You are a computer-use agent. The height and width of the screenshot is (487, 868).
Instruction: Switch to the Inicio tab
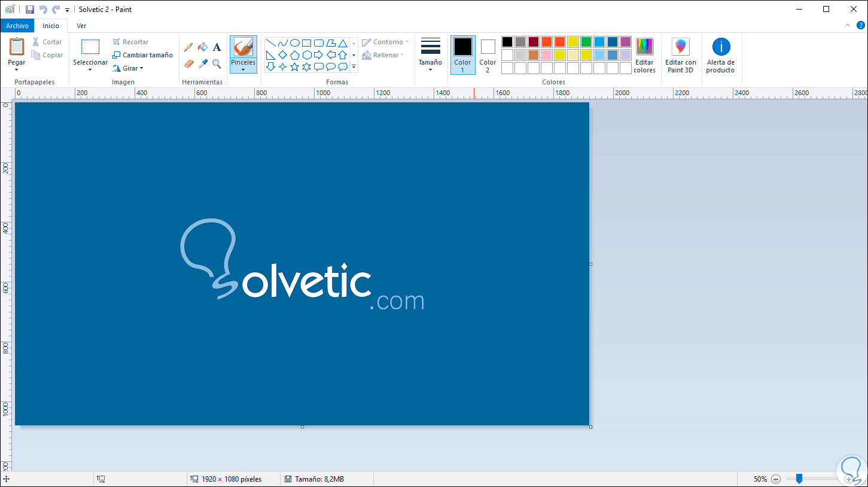point(51,26)
